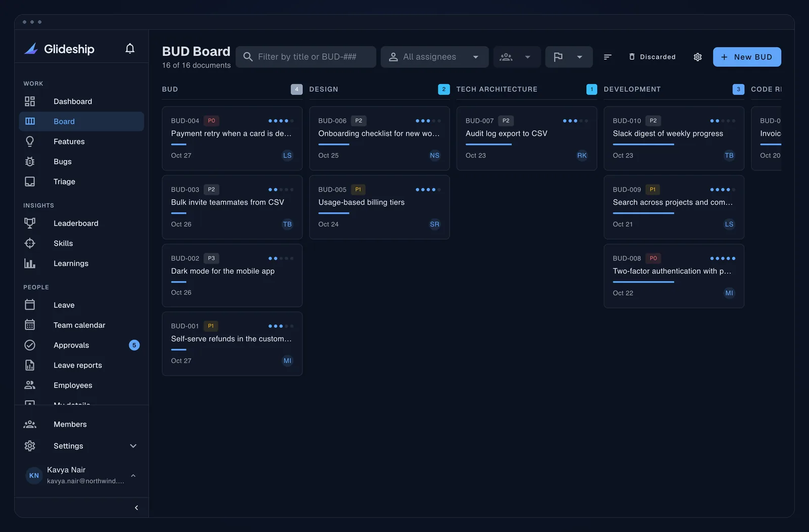Click the Design column count badge
809x532 pixels.
click(x=443, y=89)
